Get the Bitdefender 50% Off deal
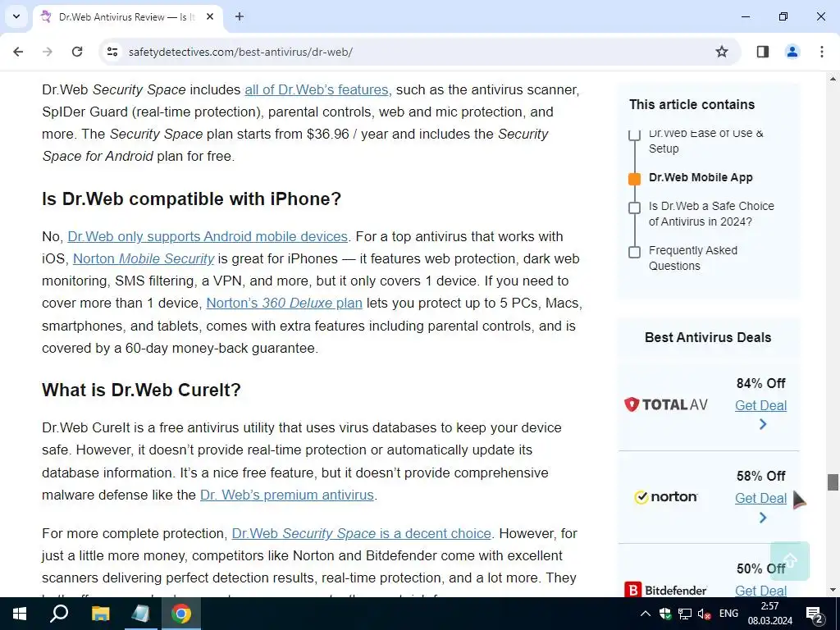The image size is (840, 630). 760,591
